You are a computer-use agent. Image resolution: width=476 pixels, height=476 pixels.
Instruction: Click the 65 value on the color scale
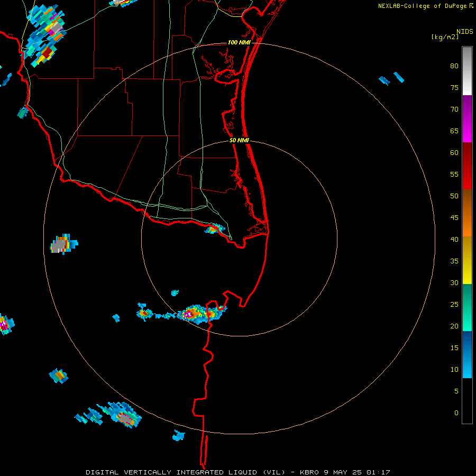point(454,131)
